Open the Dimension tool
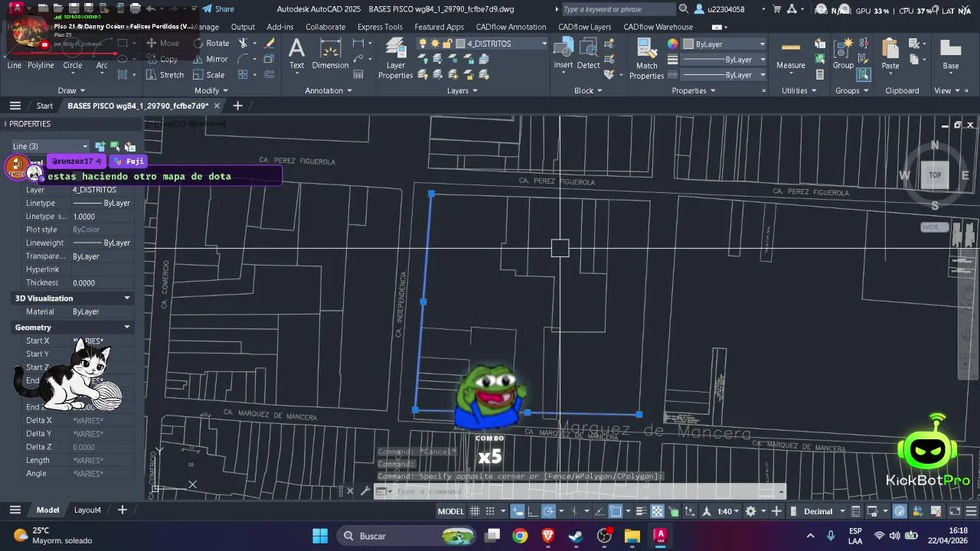Image resolution: width=980 pixels, height=551 pixels. click(330, 54)
